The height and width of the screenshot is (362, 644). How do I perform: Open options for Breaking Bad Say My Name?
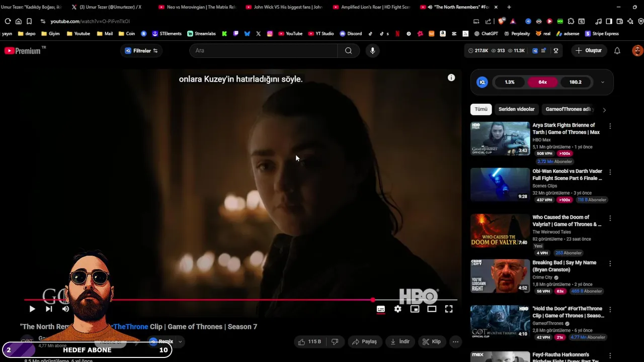point(610,263)
